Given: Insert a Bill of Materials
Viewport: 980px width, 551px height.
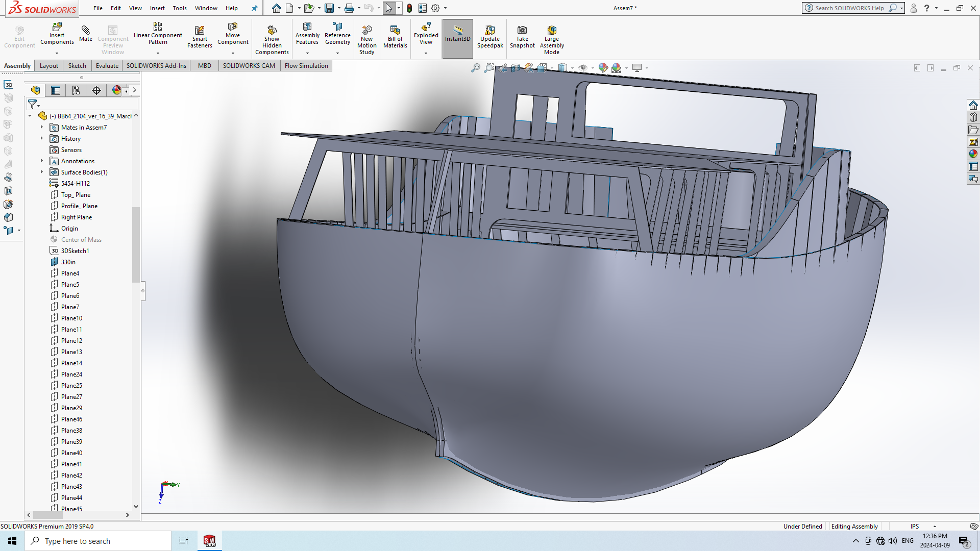Looking at the screenshot, I should pyautogui.click(x=395, y=37).
